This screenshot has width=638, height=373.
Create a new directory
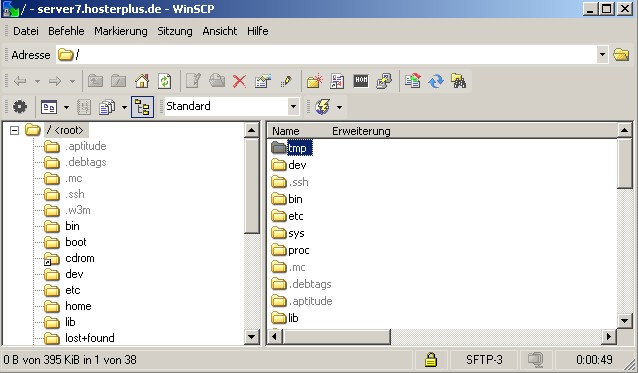[315, 81]
